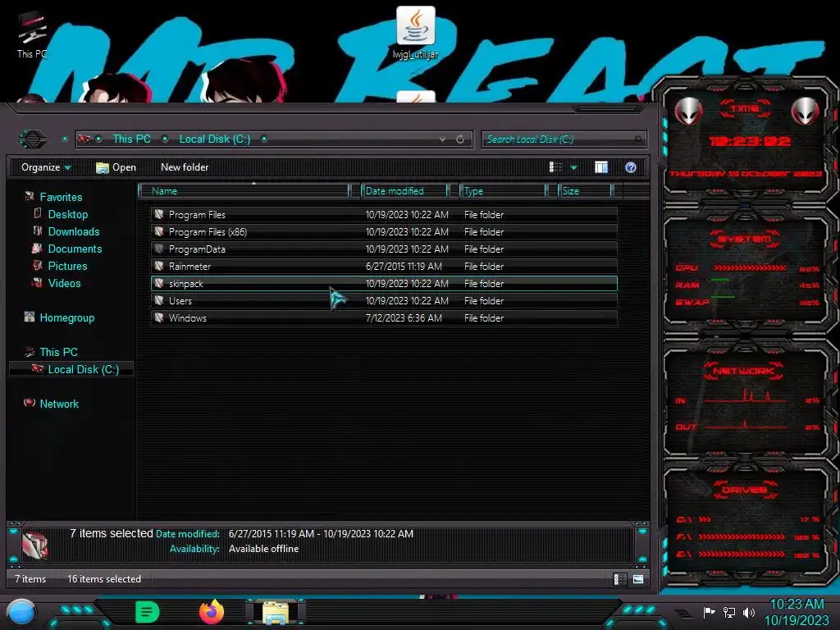Click Local Disk (C:) breadcrumb segment

(x=215, y=139)
